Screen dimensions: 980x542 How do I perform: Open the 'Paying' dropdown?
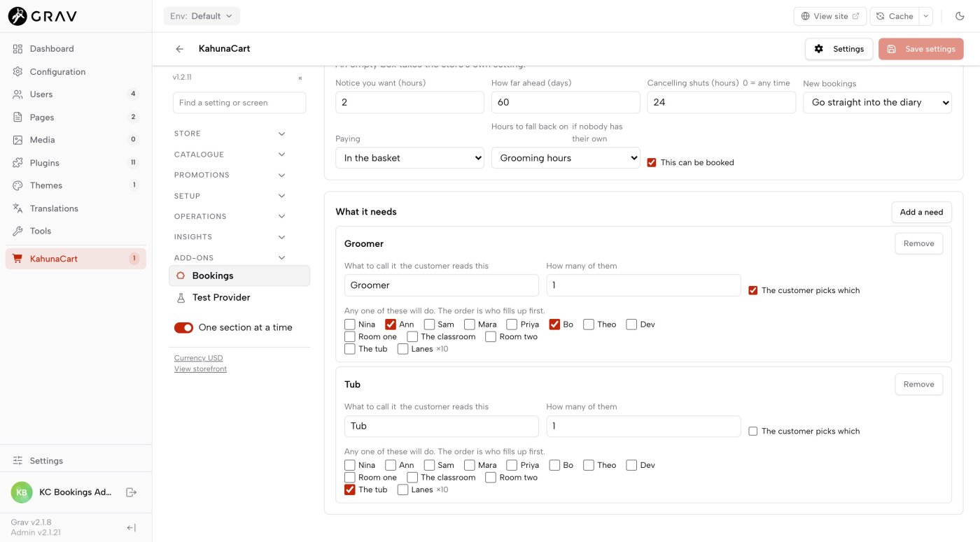[409, 158]
